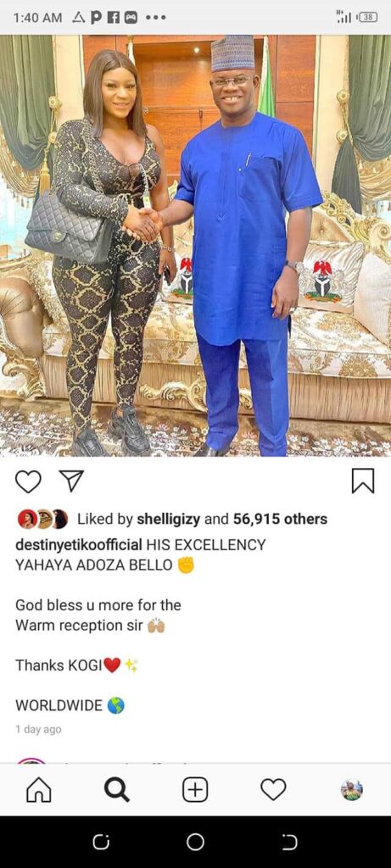Tap the 1 day ago timestamp
This screenshot has width=391, height=868.
(x=38, y=729)
